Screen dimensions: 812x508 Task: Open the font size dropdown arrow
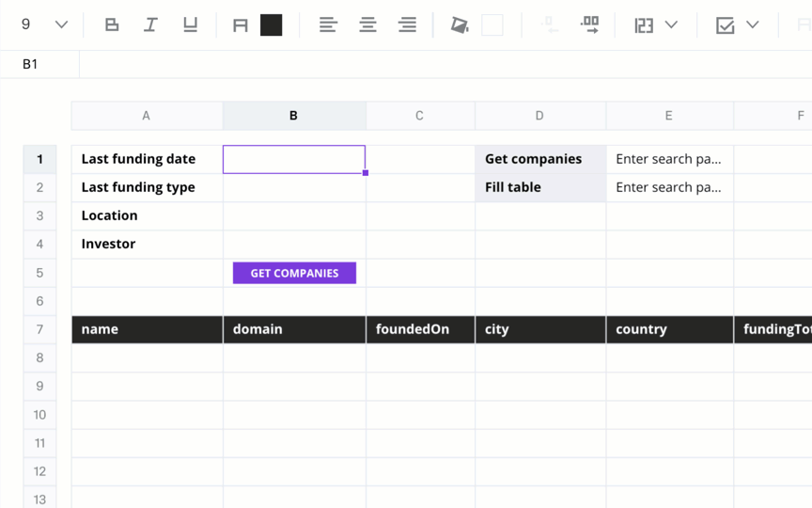tap(62, 24)
